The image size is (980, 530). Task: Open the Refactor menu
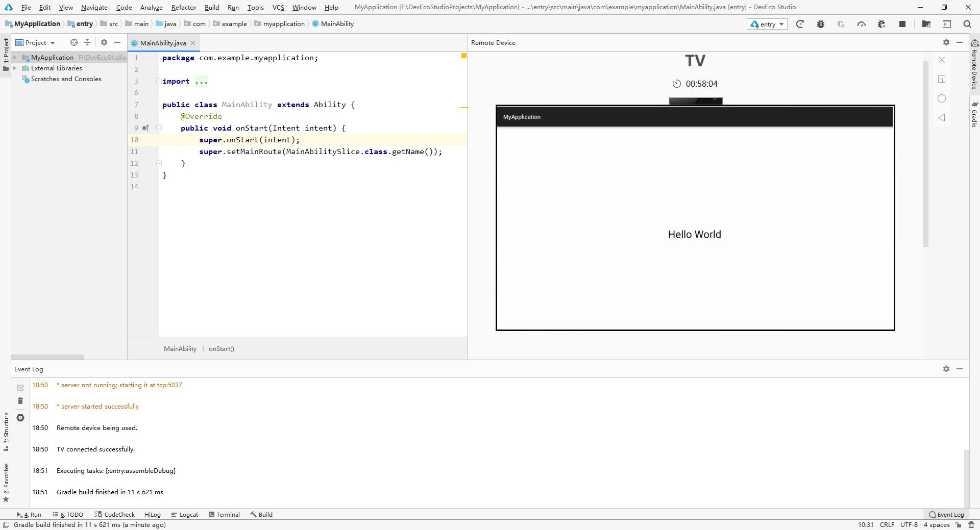pyautogui.click(x=183, y=7)
